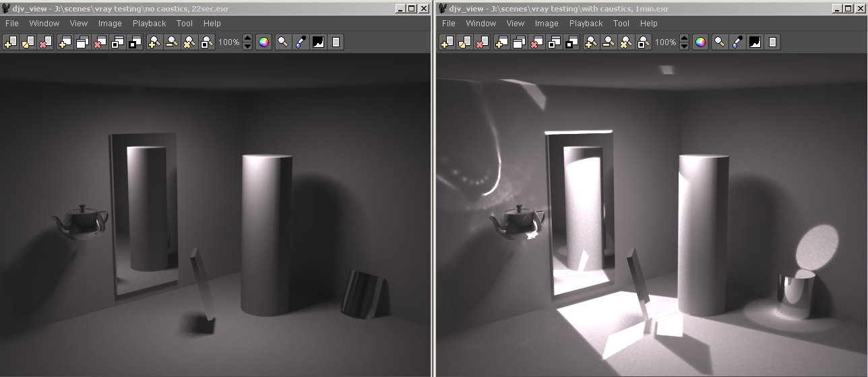The height and width of the screenshot is (377, 868).
Task: Toggle color profile wheel in no caustics window
Action: (x=263, y=42)
